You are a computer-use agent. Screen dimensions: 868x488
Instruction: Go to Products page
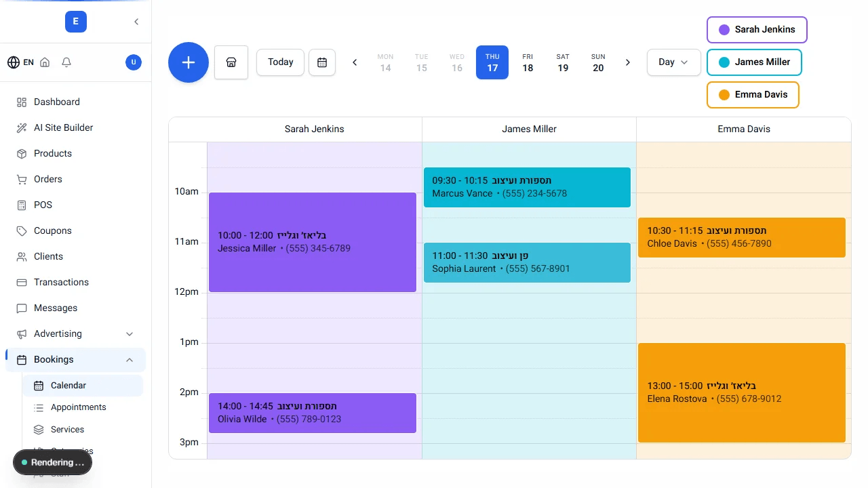point(76,153)
